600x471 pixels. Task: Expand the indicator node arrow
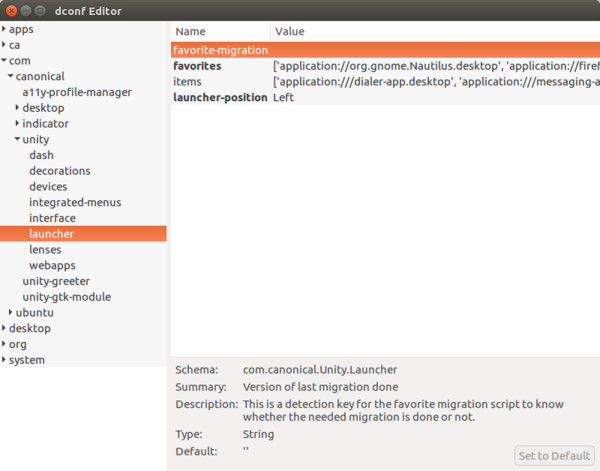click(17, 123)
